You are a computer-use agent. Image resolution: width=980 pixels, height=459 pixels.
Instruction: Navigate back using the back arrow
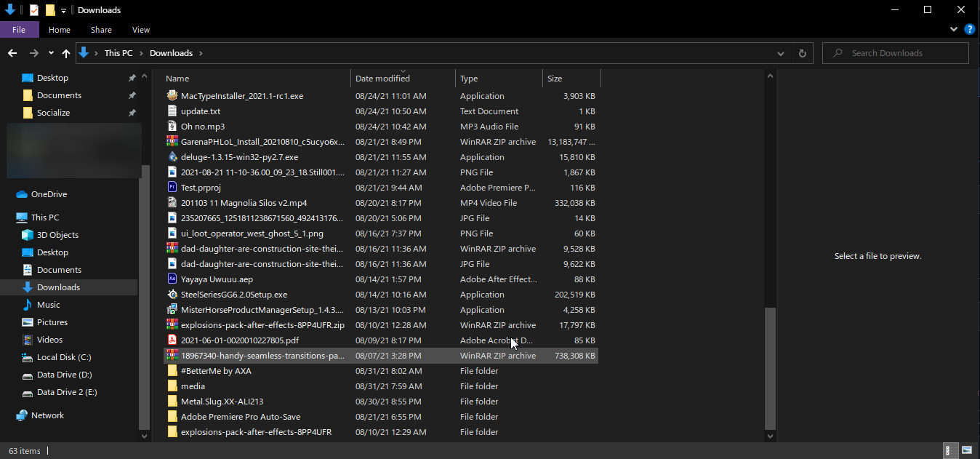click(12, 52)
